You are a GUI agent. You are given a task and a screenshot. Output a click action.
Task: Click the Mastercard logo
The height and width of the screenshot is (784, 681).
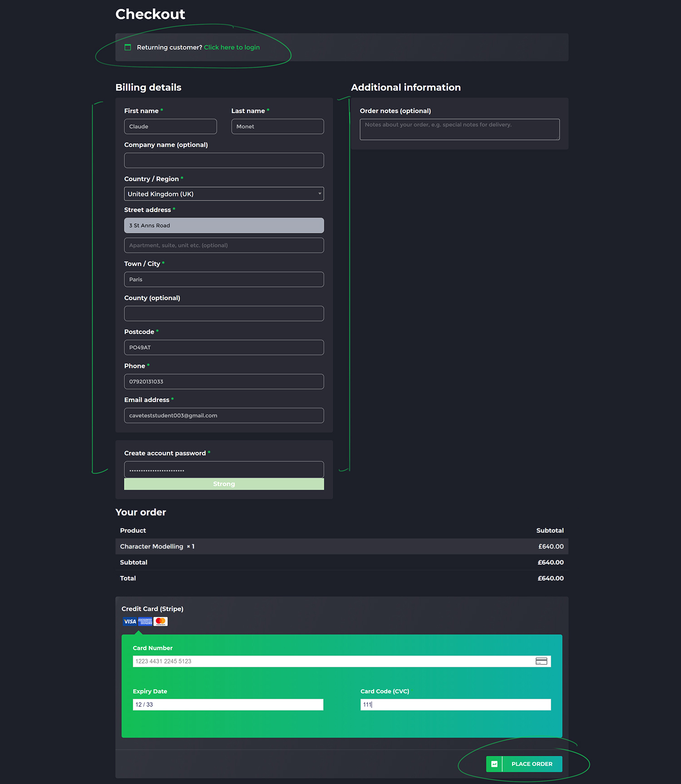coord(161,621)
